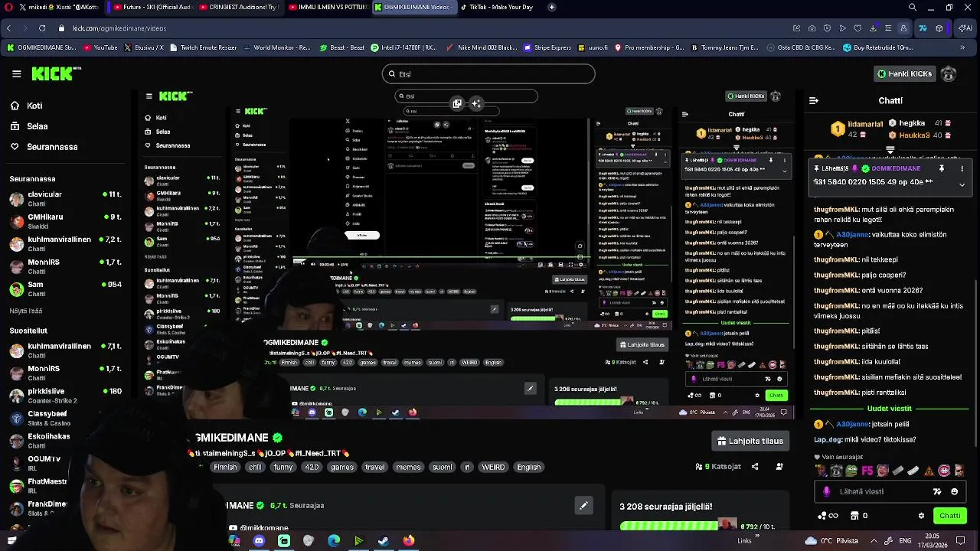Select the Finnish tag

pos(225,467)
